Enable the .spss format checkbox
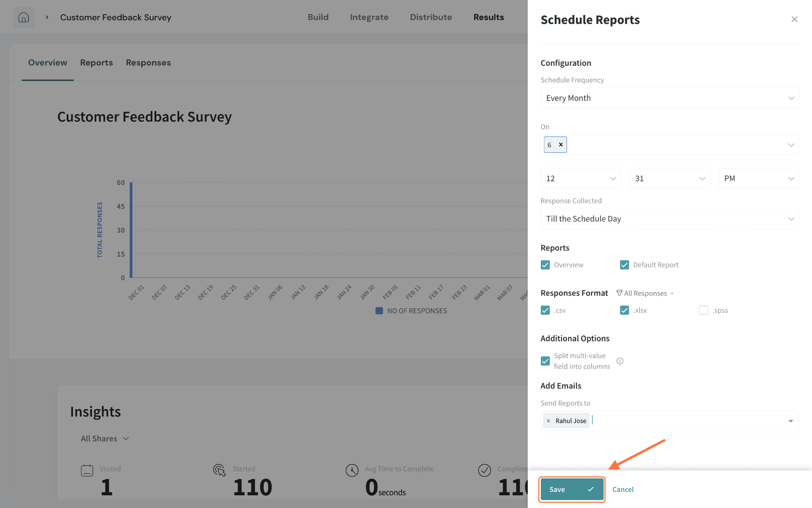Screen dimensions: 812x508 (704, 310)
